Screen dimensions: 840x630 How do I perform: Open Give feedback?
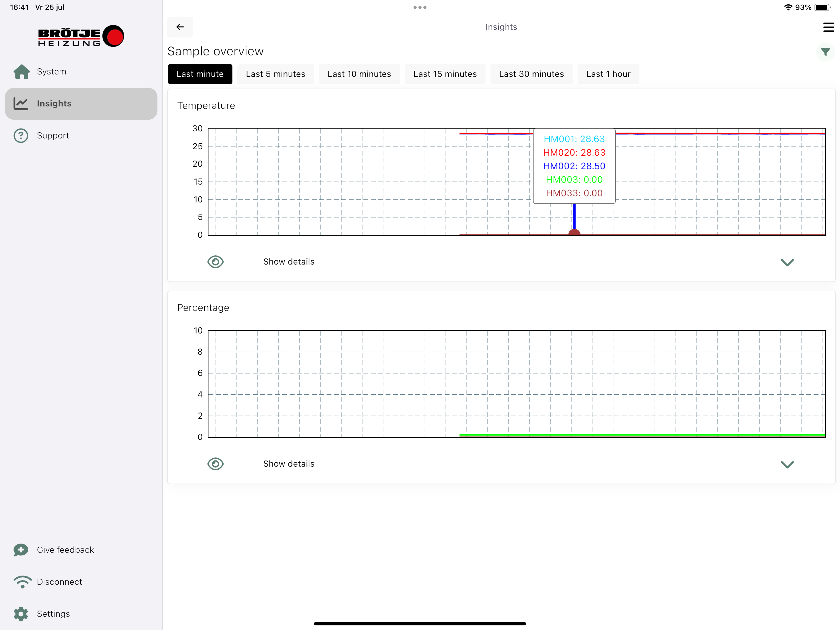[81, 550]
